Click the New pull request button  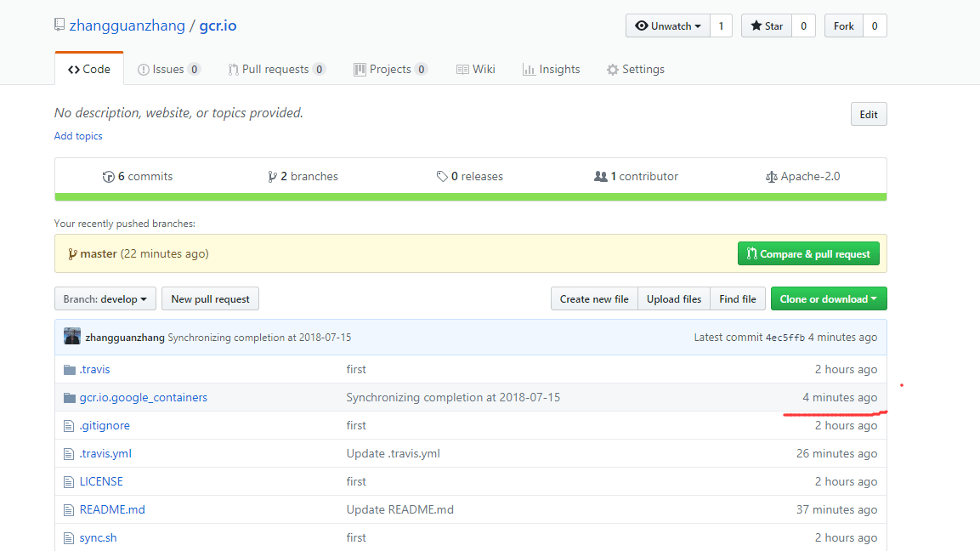[210, 299]
